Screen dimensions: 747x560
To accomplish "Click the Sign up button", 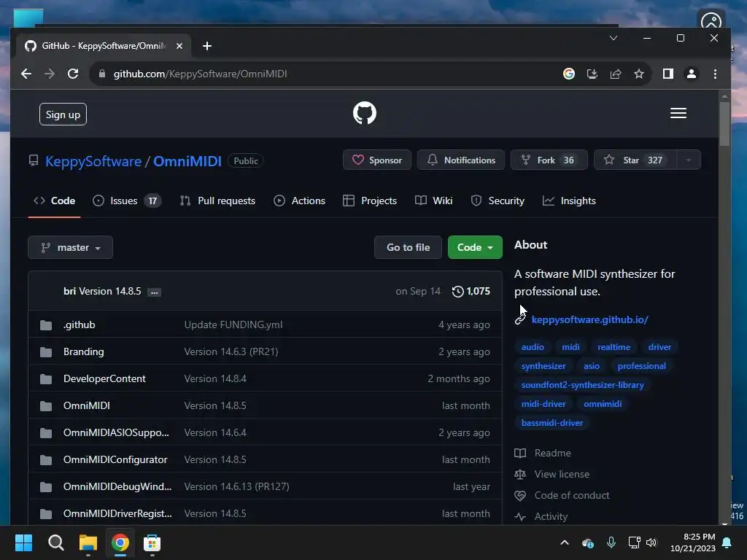I will click(63, 114).
